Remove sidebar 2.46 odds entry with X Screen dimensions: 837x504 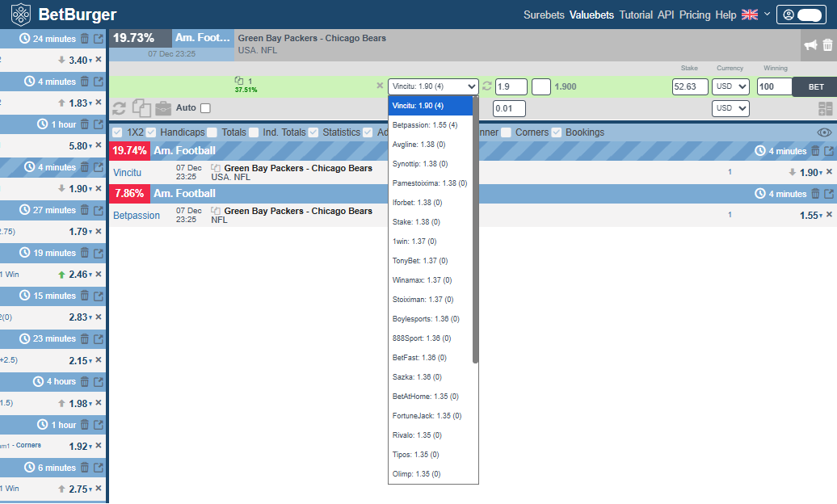(x=99, y=274)
